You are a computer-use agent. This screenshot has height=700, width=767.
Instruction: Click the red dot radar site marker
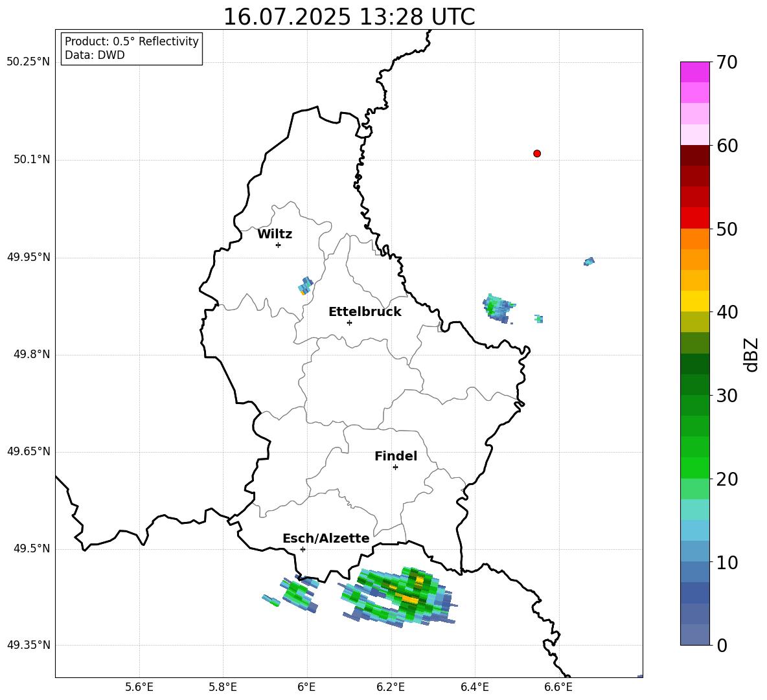coord(537,153)
